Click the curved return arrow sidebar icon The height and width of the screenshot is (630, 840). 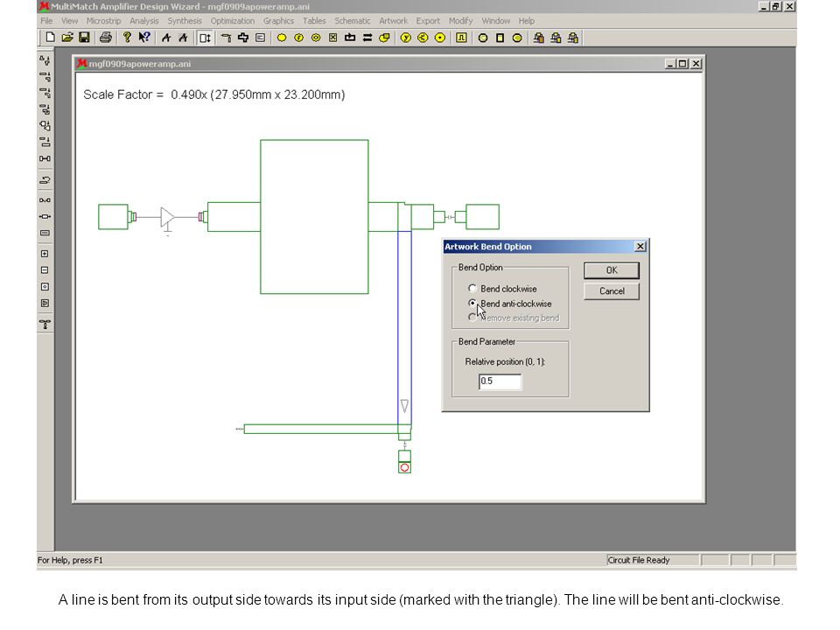pyautogui.click(x=45, y=180)
